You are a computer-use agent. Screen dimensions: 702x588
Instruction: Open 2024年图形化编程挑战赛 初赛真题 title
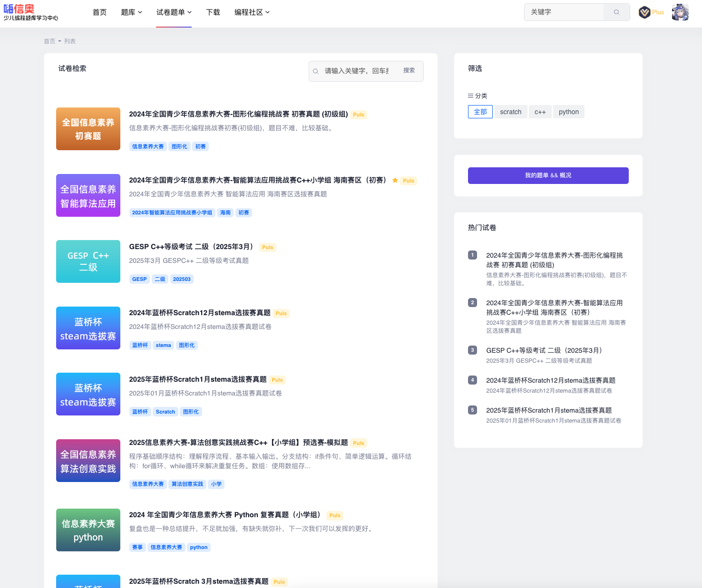tap(238, 114)
